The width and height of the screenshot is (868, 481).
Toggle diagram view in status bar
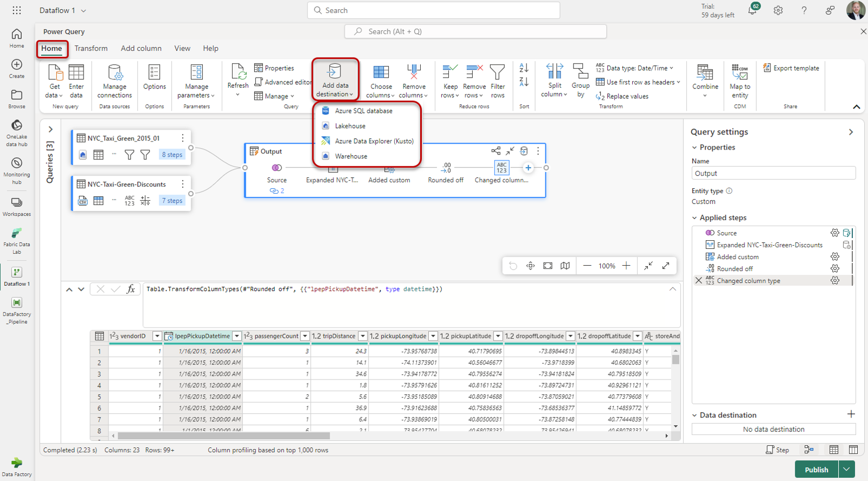tap(809, 450)
